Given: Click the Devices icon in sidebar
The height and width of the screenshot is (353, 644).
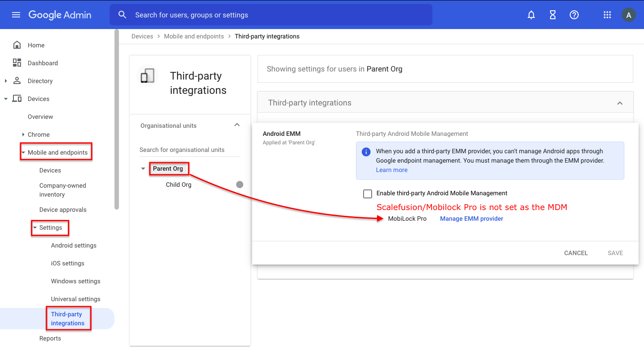Looking at the screenshot, I should pos(17,98).
